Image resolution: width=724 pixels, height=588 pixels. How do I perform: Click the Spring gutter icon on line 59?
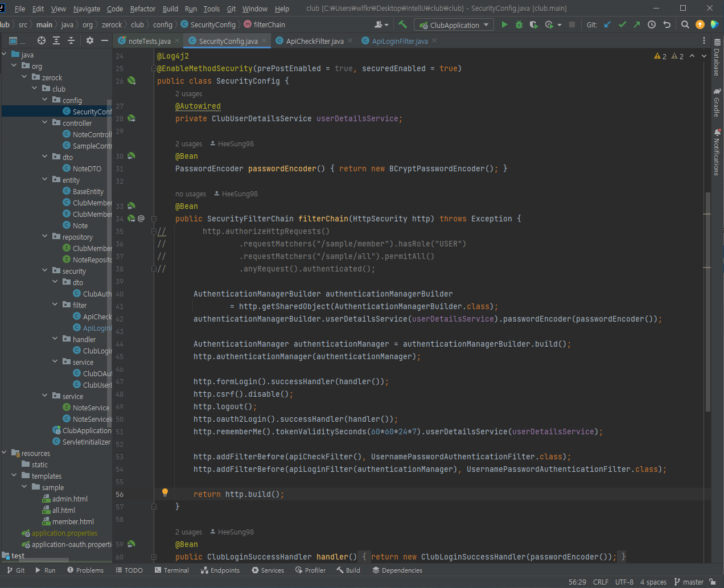click(x=131, y=544)
